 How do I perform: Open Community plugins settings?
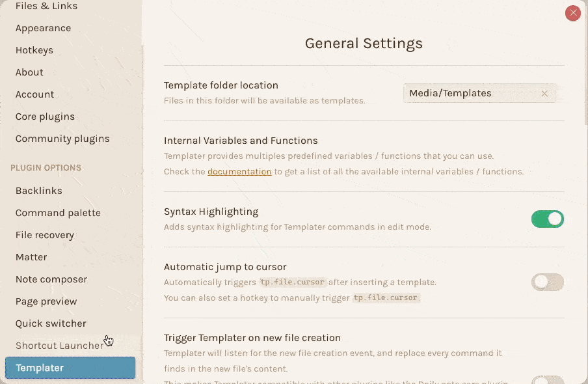pyautogui.click(x=62, y=139)
